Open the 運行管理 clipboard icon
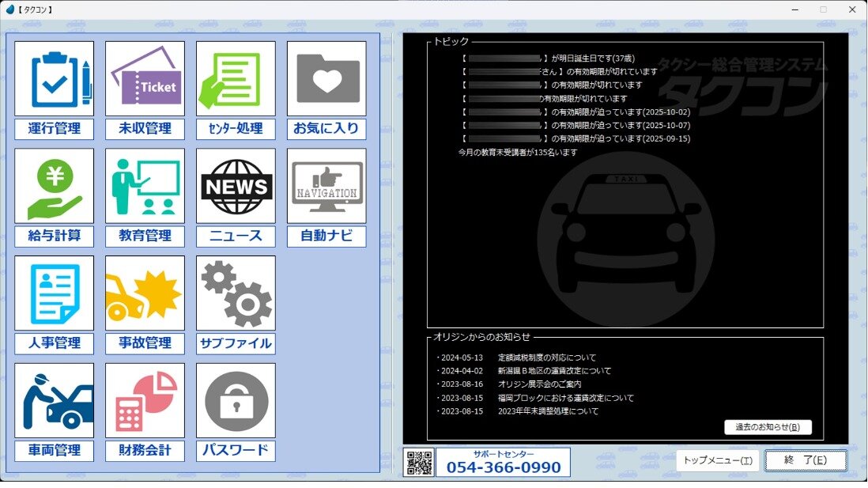868x488 pixels. point(54,79)
